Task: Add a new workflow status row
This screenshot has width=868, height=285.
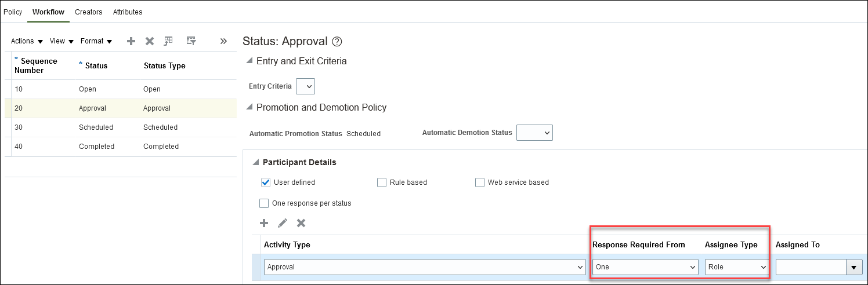Action: (x=131, y=41)
